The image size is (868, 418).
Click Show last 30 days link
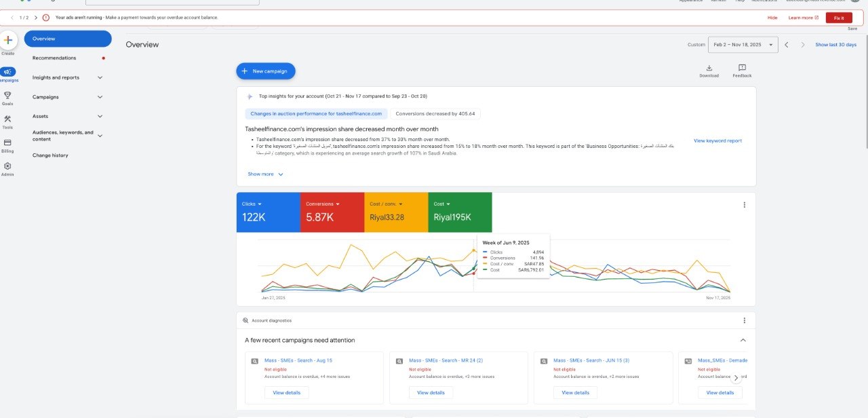(x=835, y=45)
